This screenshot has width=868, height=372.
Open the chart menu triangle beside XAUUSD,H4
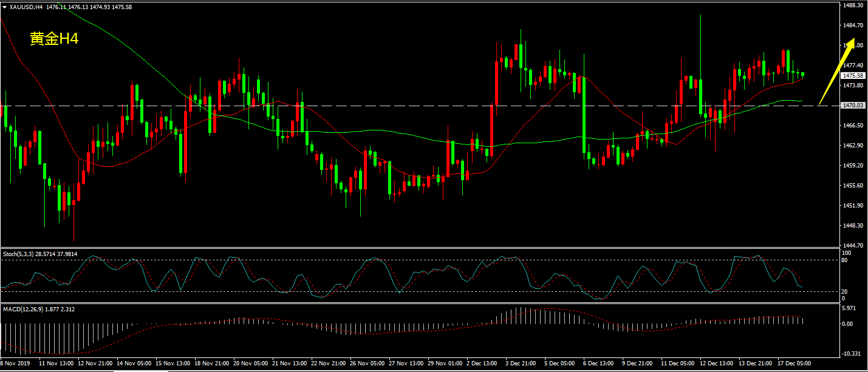[x=5, y=7]
